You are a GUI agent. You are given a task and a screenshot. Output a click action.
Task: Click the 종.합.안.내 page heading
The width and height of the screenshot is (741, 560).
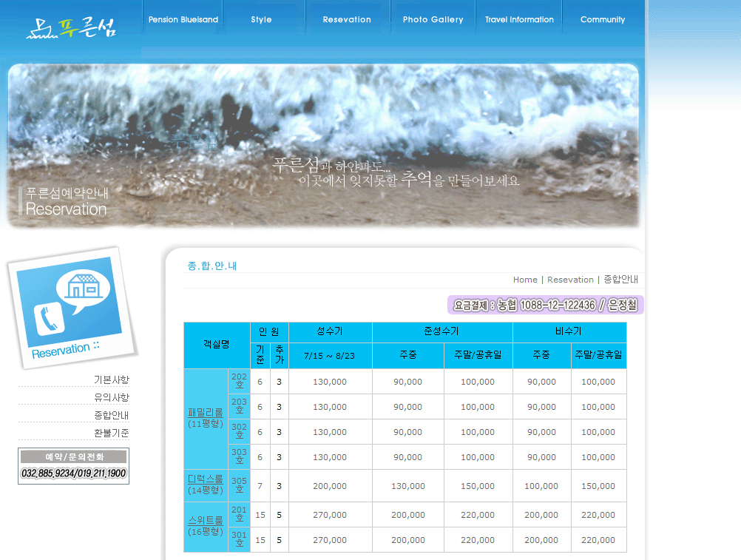click(212, 266)
